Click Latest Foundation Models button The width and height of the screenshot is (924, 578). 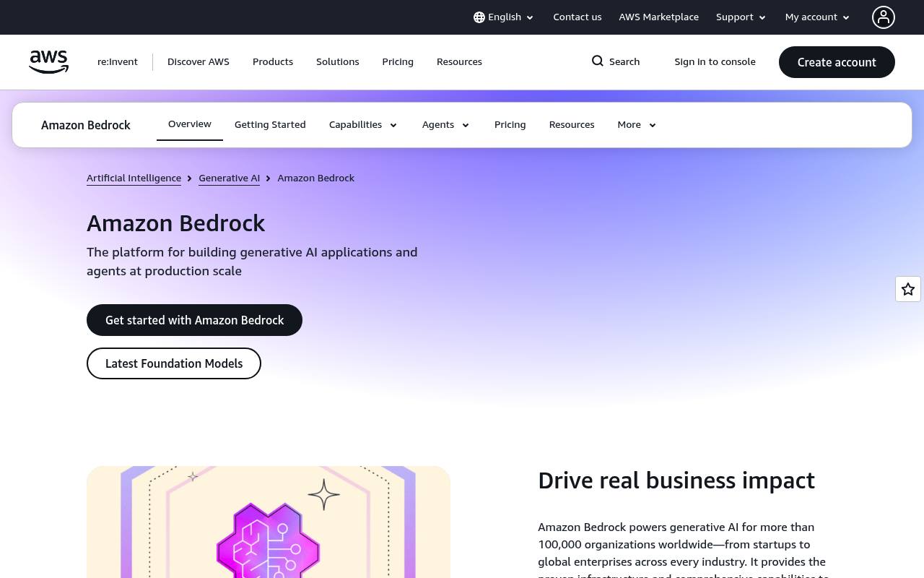pos(174,363)
